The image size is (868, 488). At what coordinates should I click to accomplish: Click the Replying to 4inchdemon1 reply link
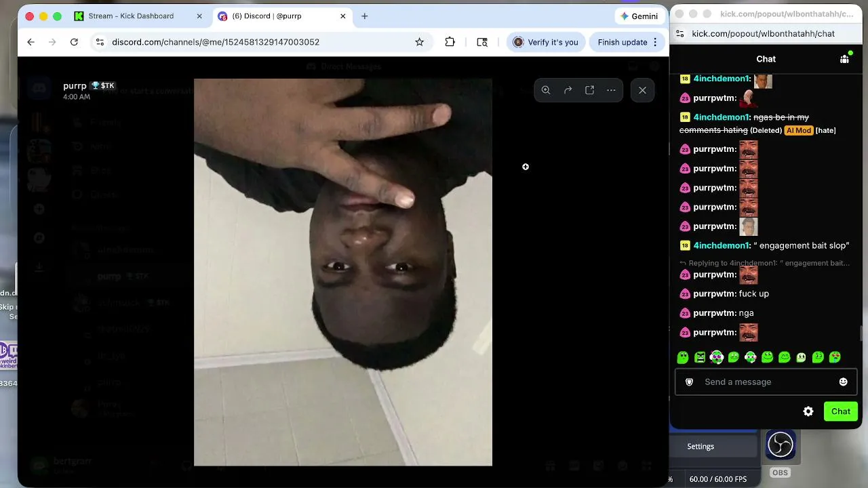[x=765, y=263]
